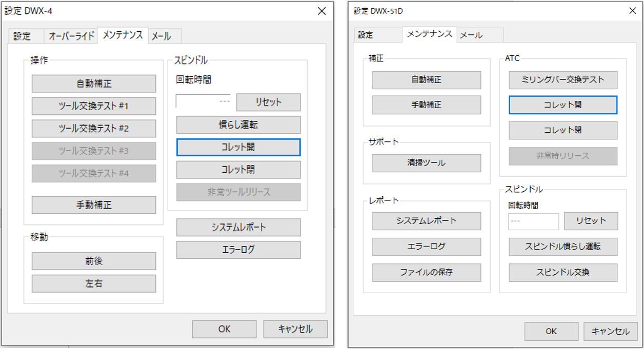The height and width of the screenshot is (349, 644).
Task: Close the DWX-4 settings window
Action: coord(321,11)
